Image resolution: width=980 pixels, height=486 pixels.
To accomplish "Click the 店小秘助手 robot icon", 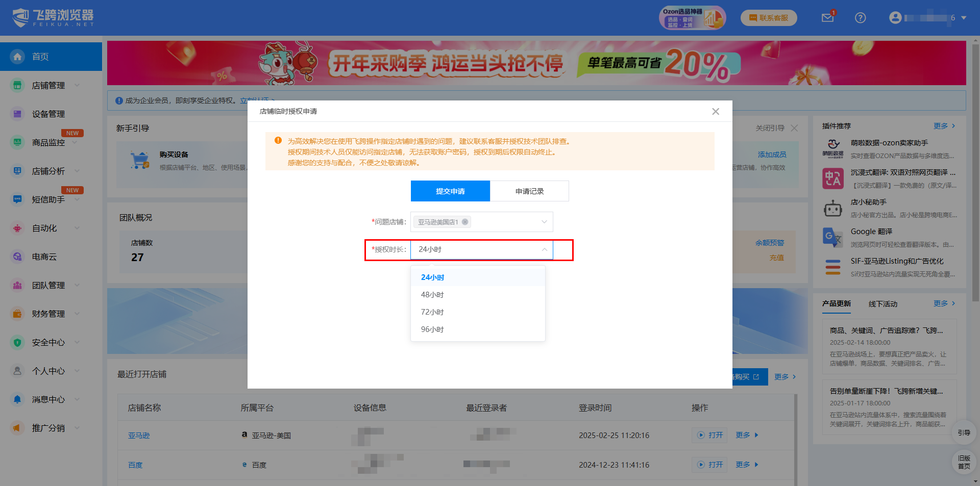I will click(x=832, y=208).
